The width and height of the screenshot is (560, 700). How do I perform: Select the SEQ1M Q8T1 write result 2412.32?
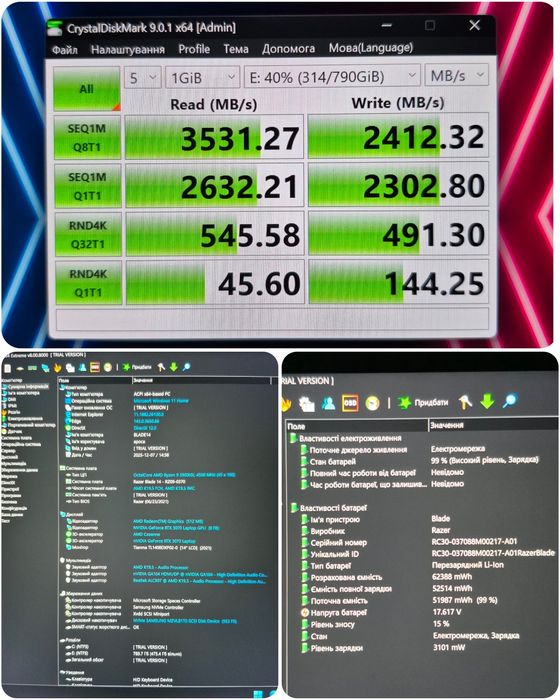pos(398,136)
